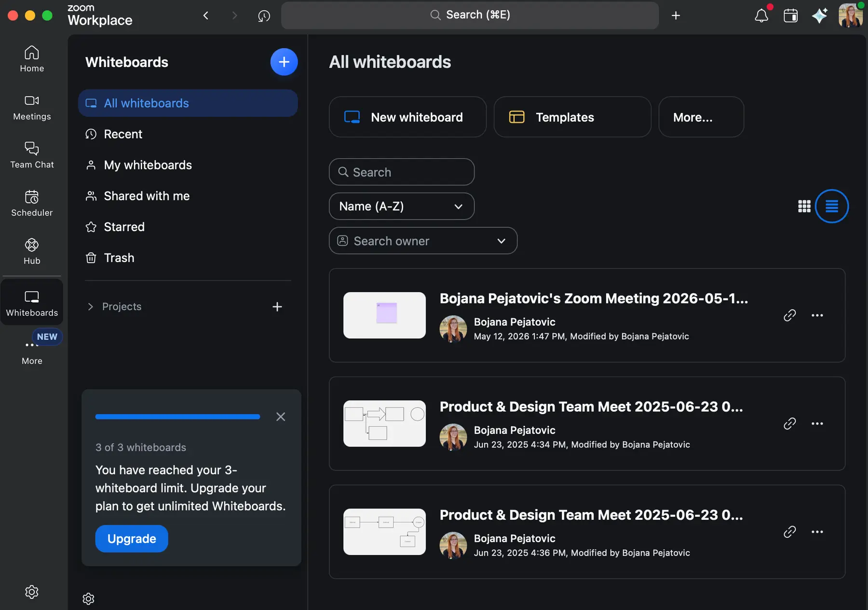Image resolution: width=868 pixels, height=610 pixels.
Task: Open the Search owner dropdown
Action: (x=423, y=241)
